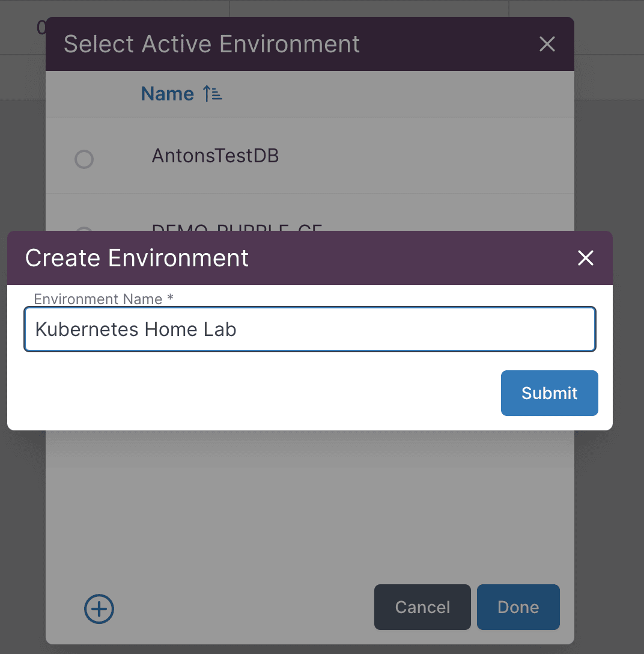Click the Kubernetes Home Lab text in the field
The height and width of the screenshot is (654, 644).
click(x=136, y=329)
